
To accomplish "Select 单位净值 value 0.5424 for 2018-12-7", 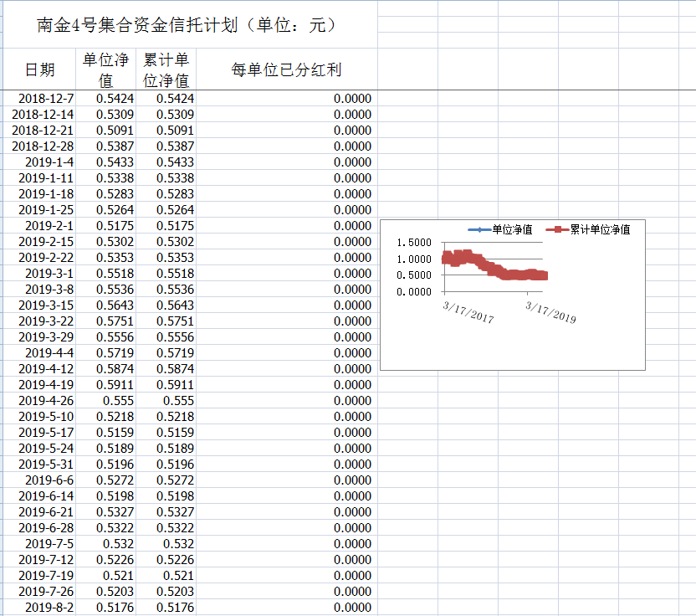I will coord(105,98).
